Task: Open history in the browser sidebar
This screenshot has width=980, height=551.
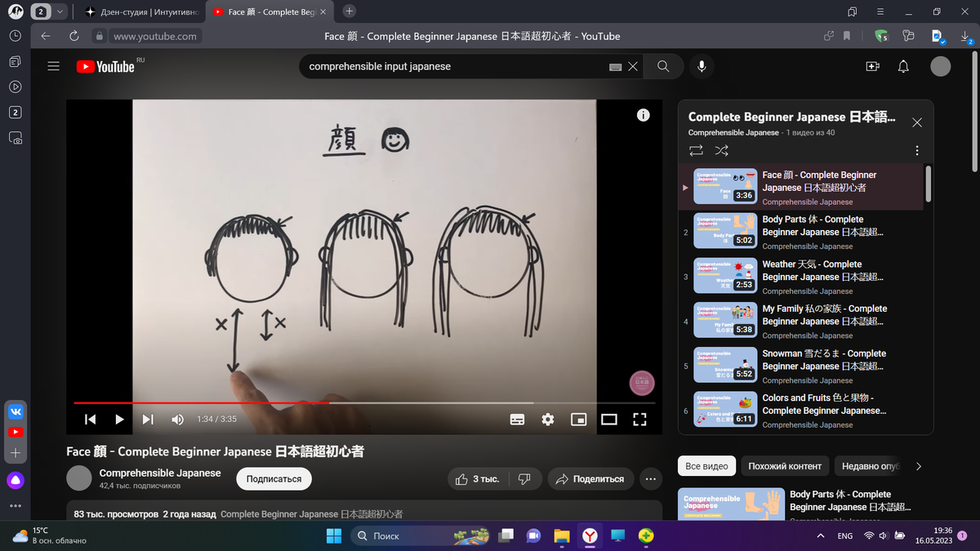Action: (15, 36)
